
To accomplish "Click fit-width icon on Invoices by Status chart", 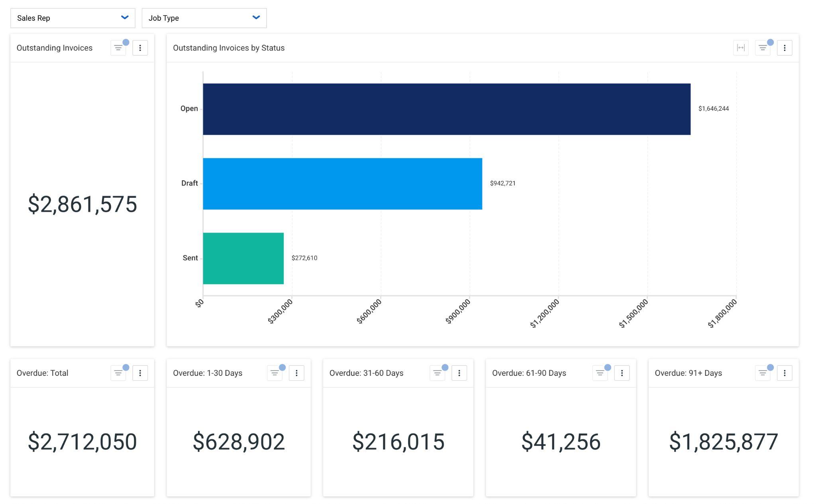I will [741, 48].
